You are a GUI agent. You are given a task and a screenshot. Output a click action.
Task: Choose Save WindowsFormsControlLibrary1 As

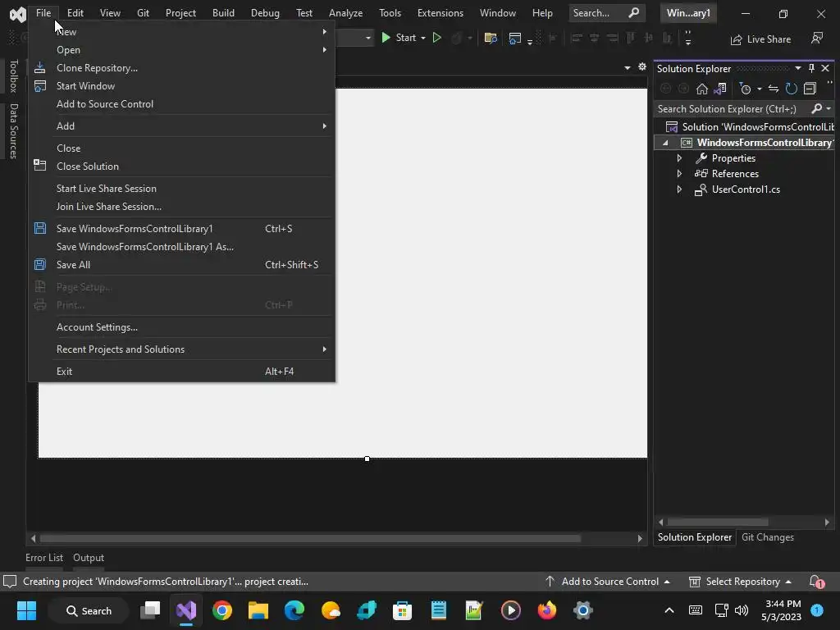[x=182, y=246]
